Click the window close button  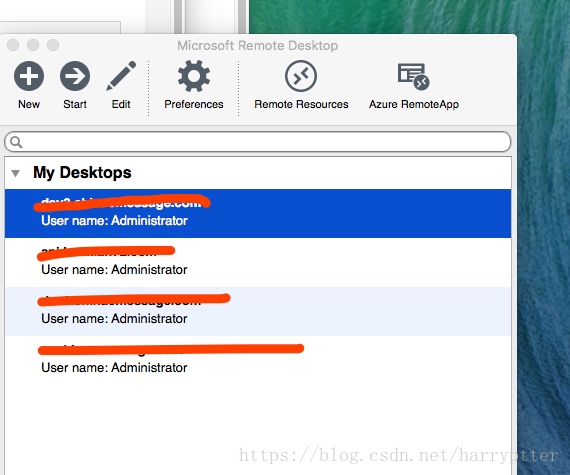click(x=13, y=45)
